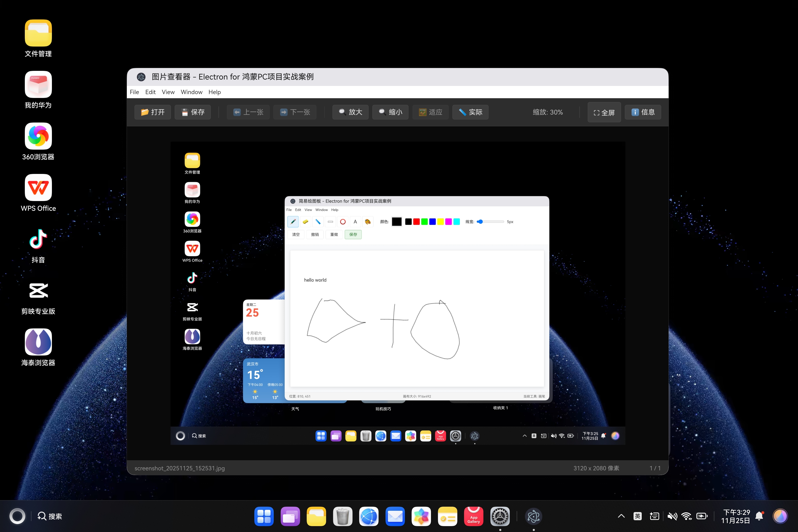Open the File menu in 图片查看器

pos(134,92)
